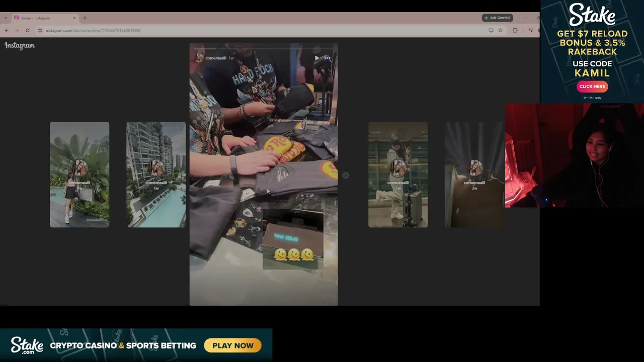Open the garden walkway story thumbnail
Image resolution: width=644 pixels, height=362 pixels.
[x=79, y=174]
